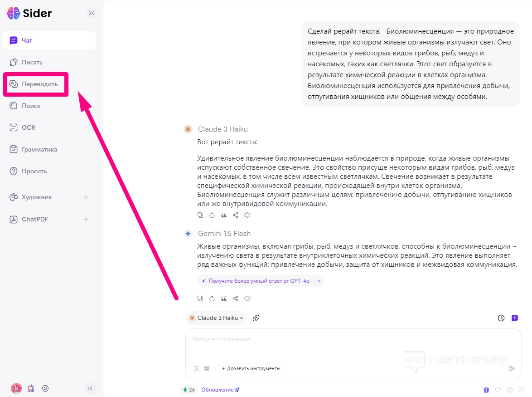Image resolution: width=532 pixels, height=397 pixels.
Task: Click the quote icon under Claude's reply
Action: (x=224, y=215)
